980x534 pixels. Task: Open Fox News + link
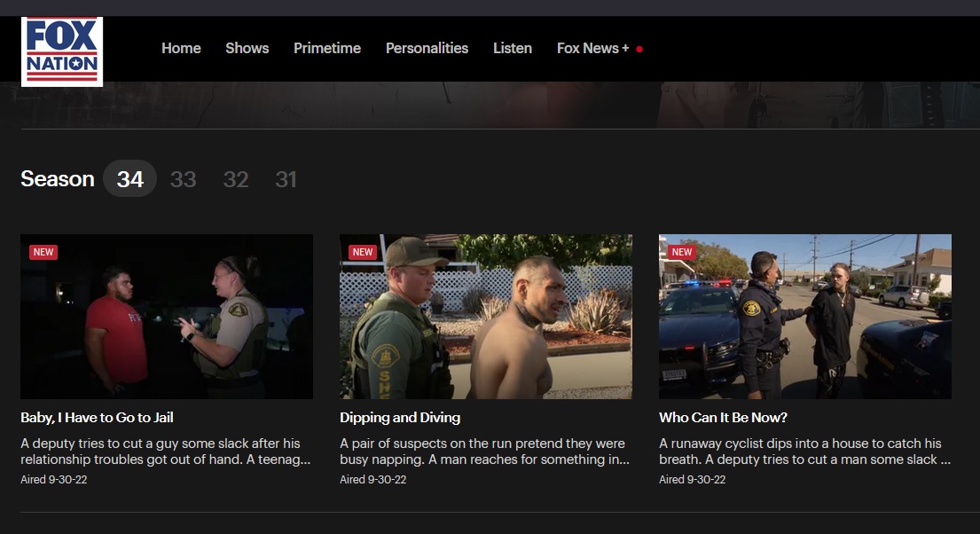[x=592, y=49]
